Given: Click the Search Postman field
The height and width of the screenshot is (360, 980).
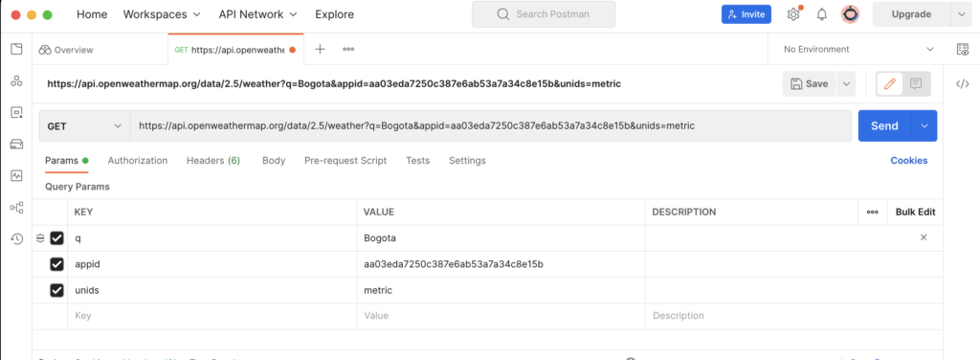Looking at the screenshot, I should click(x=544, y=14).
